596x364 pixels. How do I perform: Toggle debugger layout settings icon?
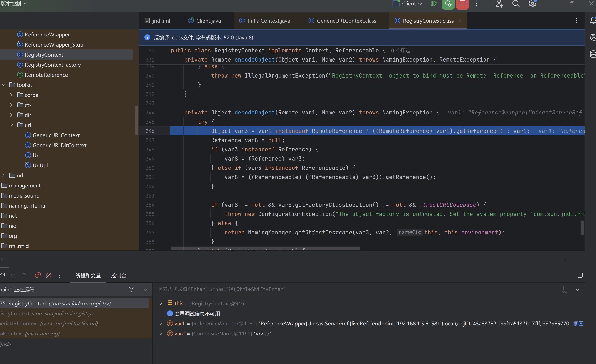click(x=580, y=275)
